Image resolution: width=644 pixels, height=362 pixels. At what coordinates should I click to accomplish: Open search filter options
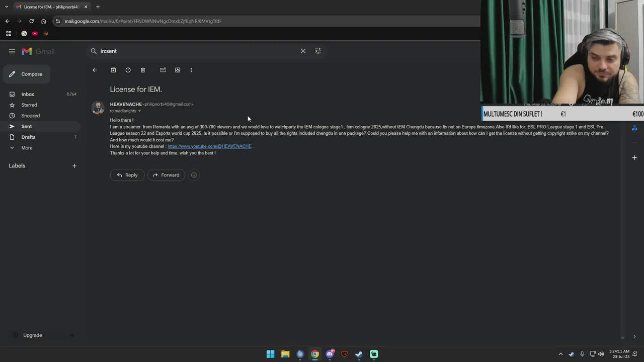click(318, 51)
